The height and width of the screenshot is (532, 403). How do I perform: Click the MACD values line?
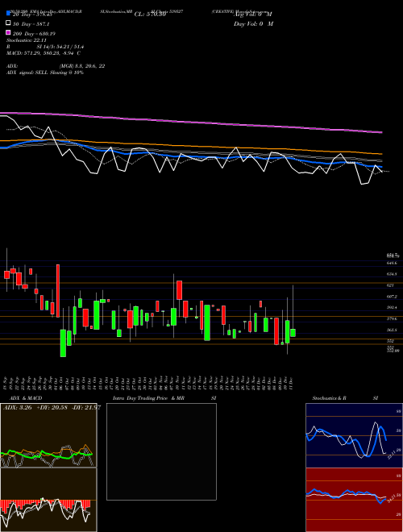44,53
